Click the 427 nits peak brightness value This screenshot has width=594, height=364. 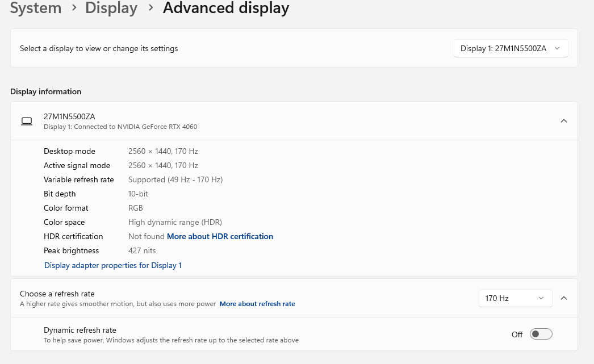[142, 250]
